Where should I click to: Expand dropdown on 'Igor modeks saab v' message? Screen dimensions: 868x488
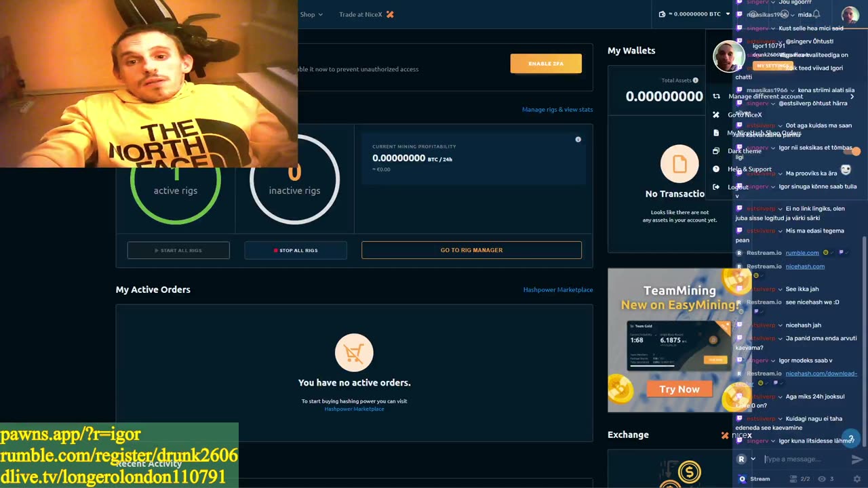click(x=773, y=361)
